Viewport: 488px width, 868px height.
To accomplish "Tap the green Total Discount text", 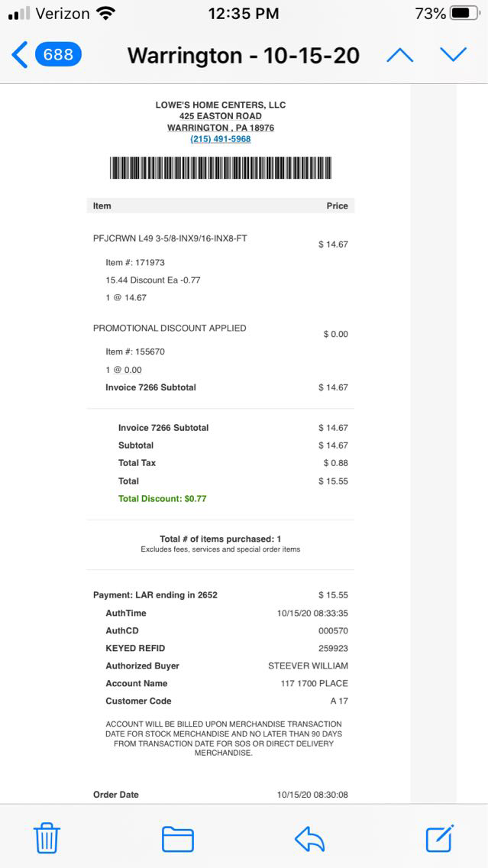I will pos(162,499).
